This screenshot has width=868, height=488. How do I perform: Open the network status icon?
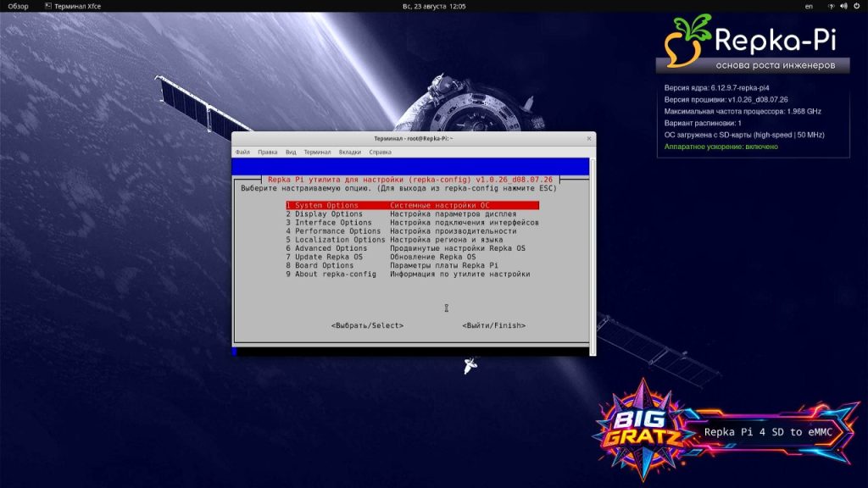(x=831, y=6)
